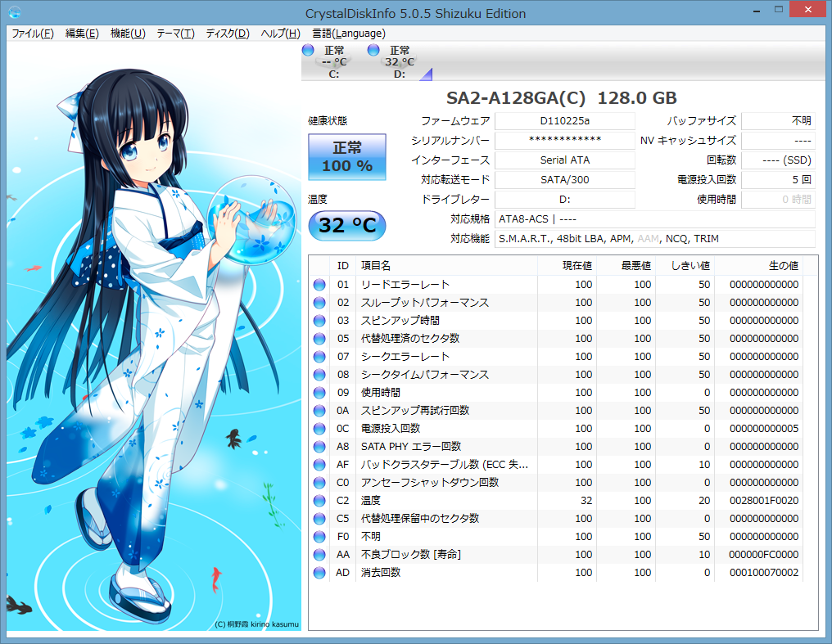The height and width of the screenshot is (644, 832).
Task: Click status orb for C2 温度
Action: 319,501
